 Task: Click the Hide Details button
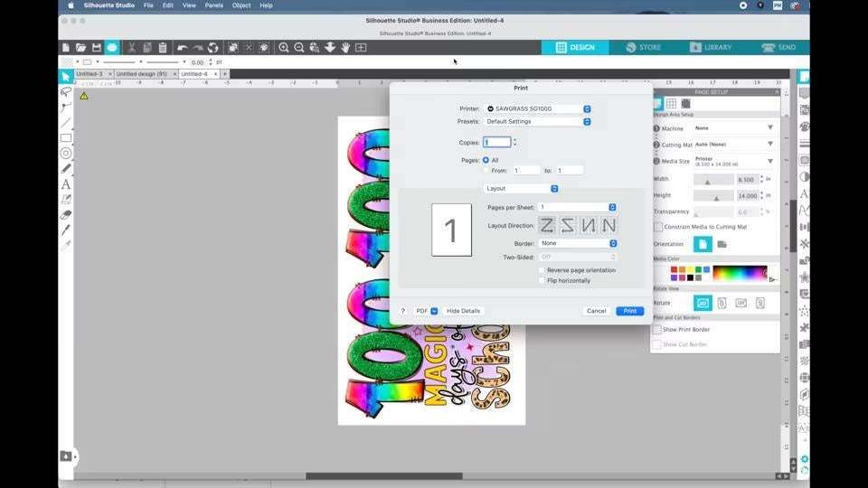(463, 311)
